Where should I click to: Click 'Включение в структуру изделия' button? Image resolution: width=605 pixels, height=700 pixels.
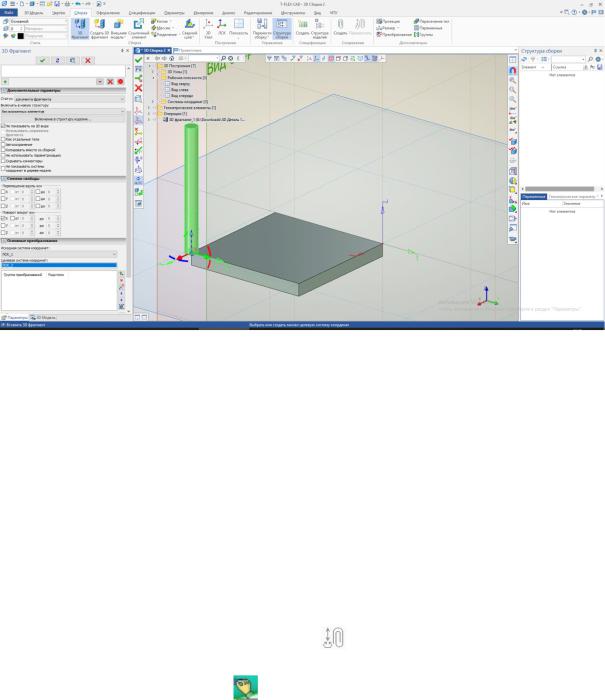(x=60, y=118)
